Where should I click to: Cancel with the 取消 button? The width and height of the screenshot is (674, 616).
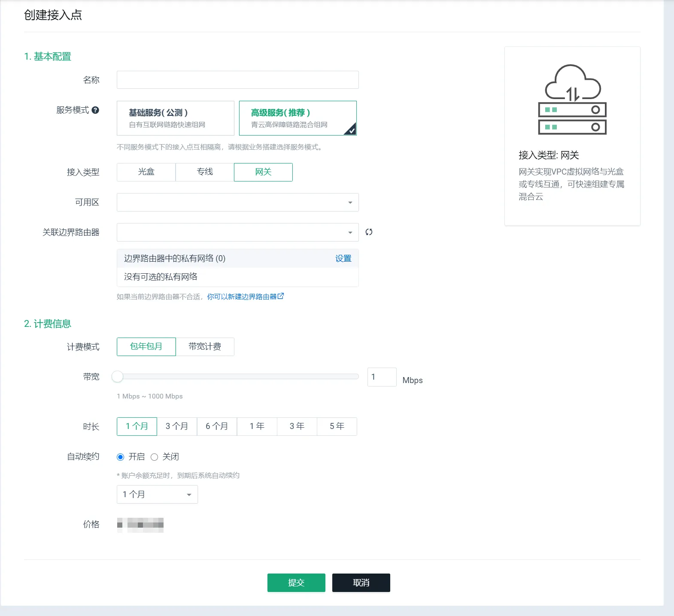pos(361,583)
